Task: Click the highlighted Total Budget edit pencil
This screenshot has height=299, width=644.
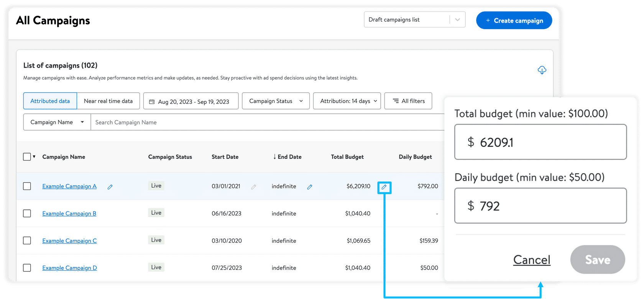Action: point(384,187)
